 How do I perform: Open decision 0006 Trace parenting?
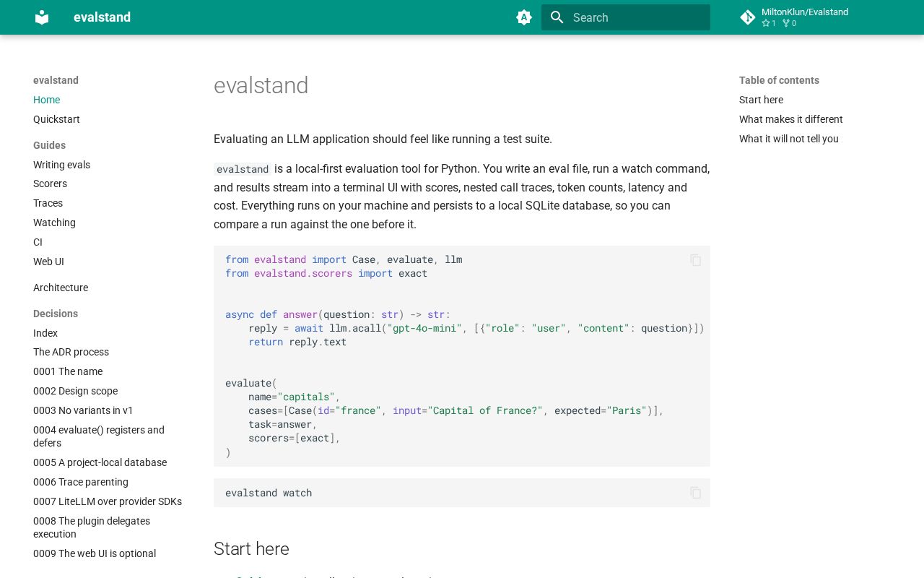click(81, 482)
